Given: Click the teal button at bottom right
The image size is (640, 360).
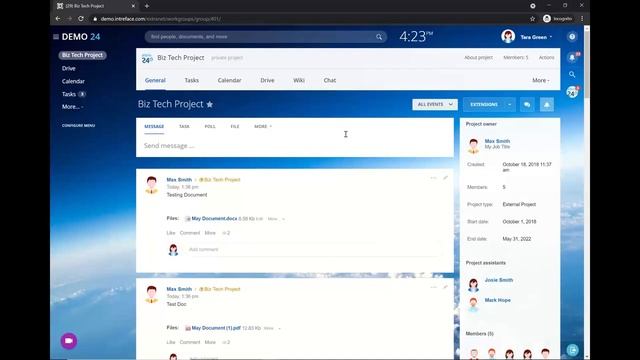Looking at the screenshot, I should tap(572, 350).
